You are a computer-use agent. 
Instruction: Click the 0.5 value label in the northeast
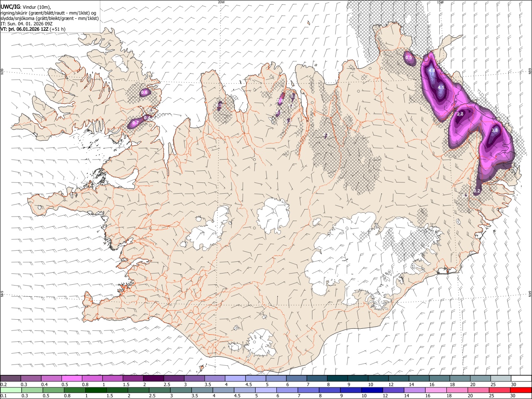click(x=409, y=57)
